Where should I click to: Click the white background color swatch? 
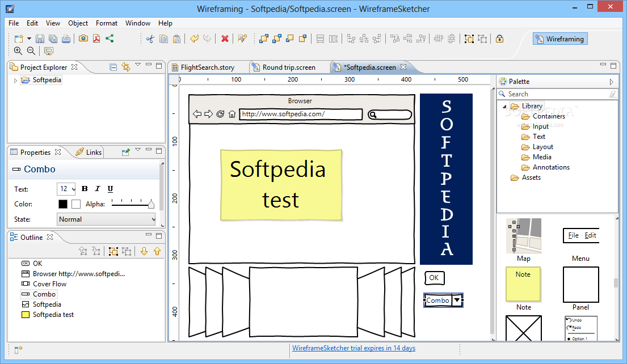pos(76,204)
